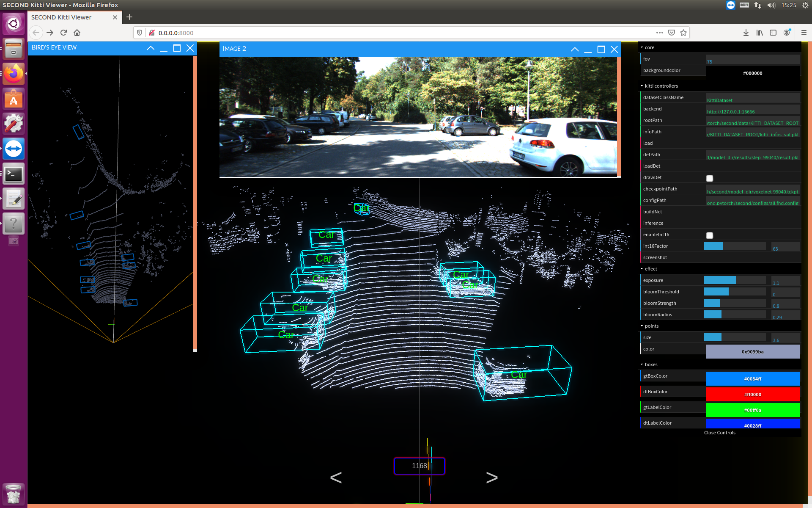Open Terminal from the Ubuntu dock

[14, 174]
